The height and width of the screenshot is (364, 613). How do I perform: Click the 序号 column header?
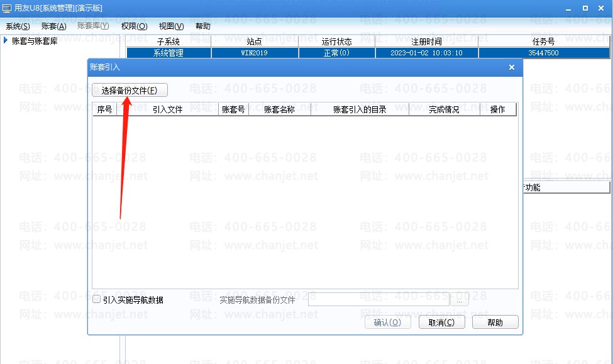104,109
